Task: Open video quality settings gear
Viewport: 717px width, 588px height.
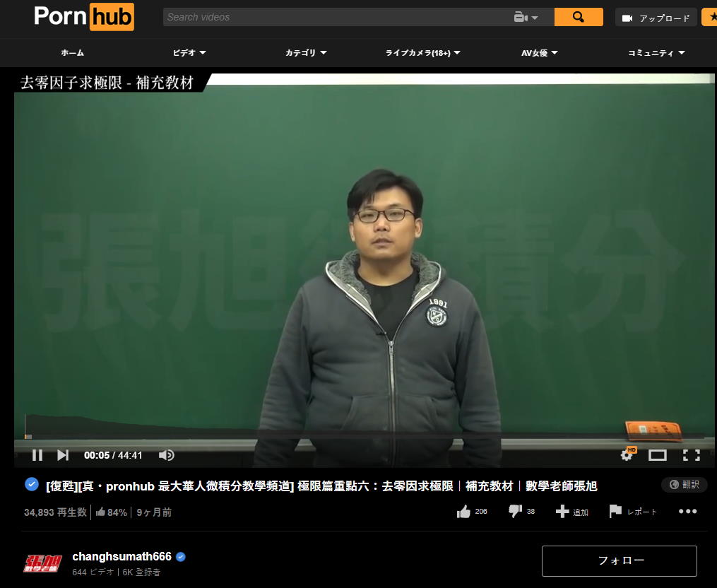Action: click(x=627, y=455)
